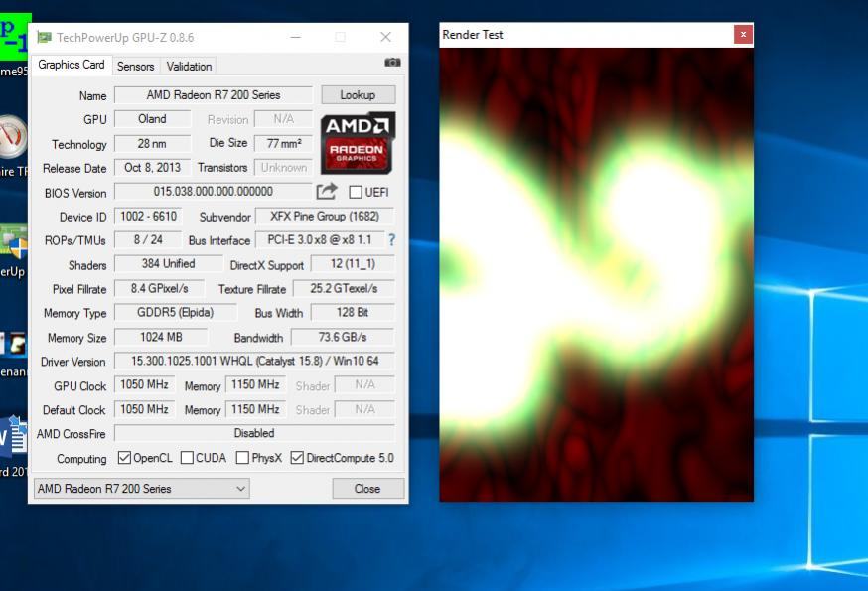Switch to the Sensors tab

[136, 67]
